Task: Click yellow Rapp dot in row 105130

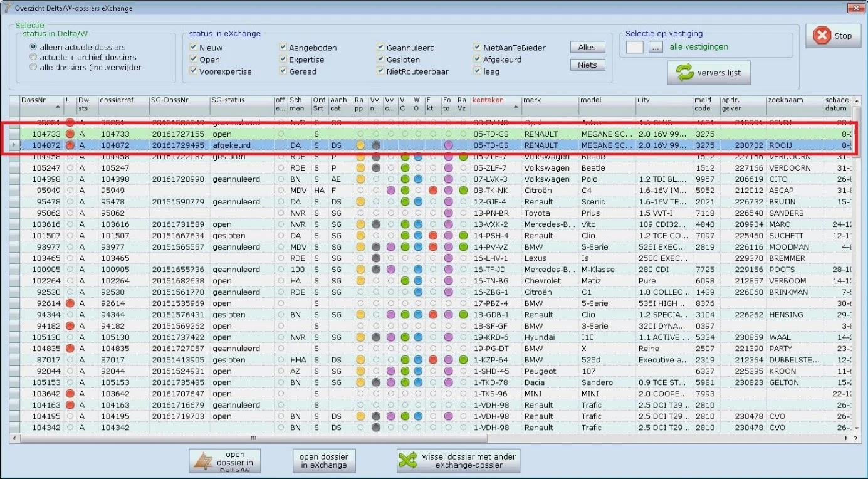Action: [x=360, y=337]
